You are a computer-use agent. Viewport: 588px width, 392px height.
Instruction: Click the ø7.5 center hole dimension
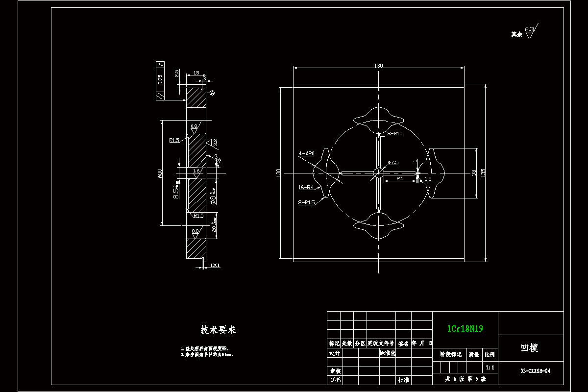(393, 162)
